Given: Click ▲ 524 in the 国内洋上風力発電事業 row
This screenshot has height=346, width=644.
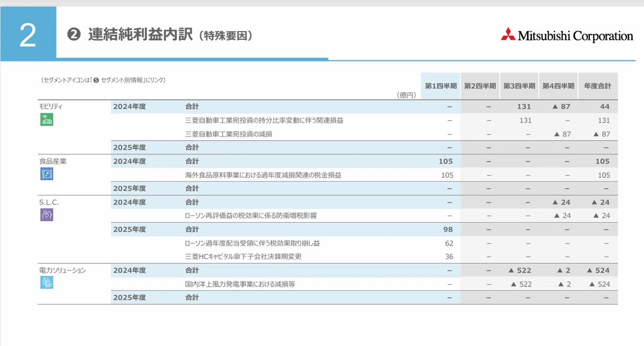Looking at the screenshot, I should [x=599, y=284].
